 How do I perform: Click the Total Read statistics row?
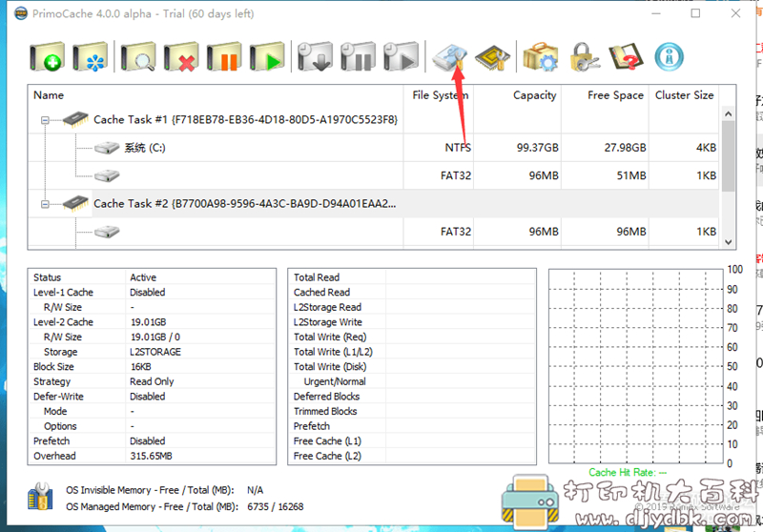(412, 277)
